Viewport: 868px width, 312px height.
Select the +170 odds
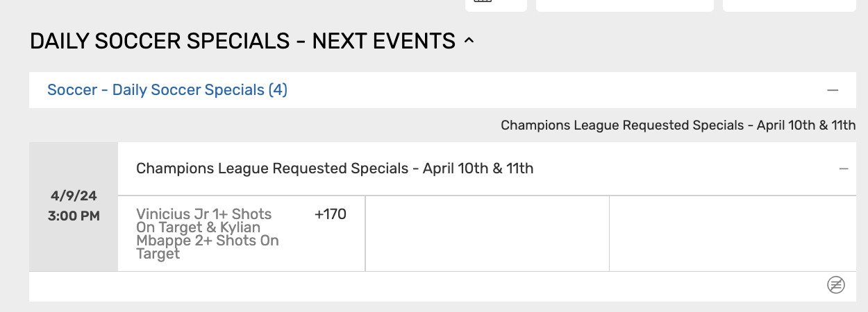tap(330, 214)
